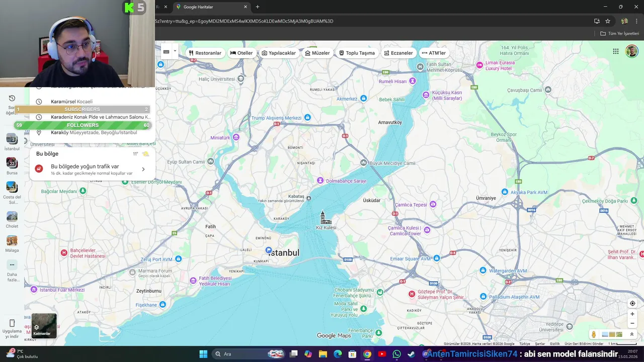Open the Google account avatar
The image size is (644, 362).
pyautogui.click(x=632, y=51)
